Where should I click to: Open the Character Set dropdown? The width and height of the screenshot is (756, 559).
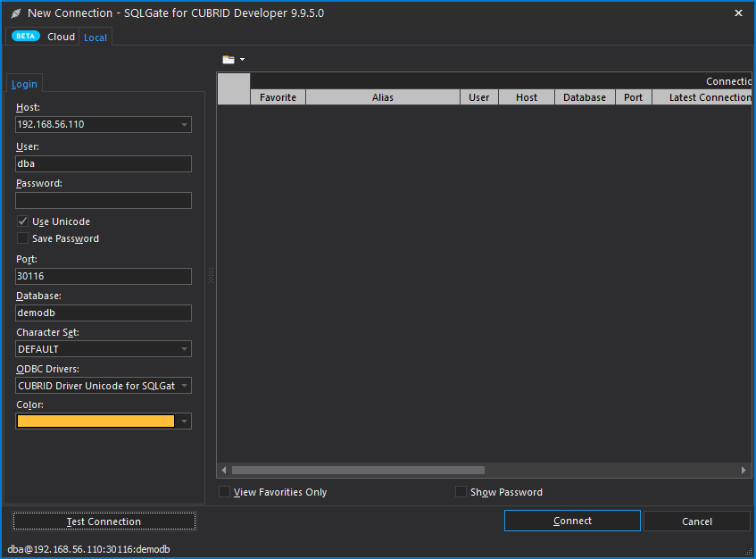(x=184, y=349)
